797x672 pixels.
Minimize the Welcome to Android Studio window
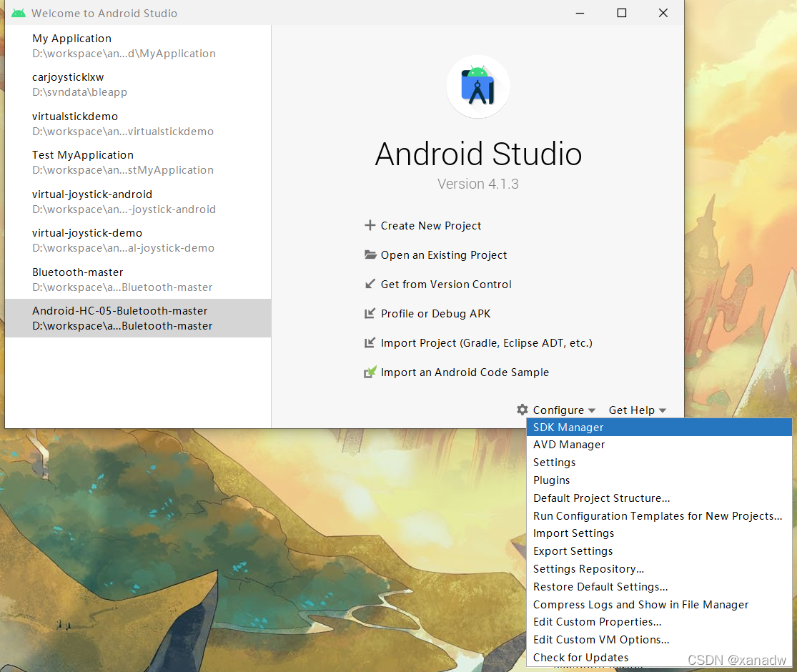click(580, 13)
